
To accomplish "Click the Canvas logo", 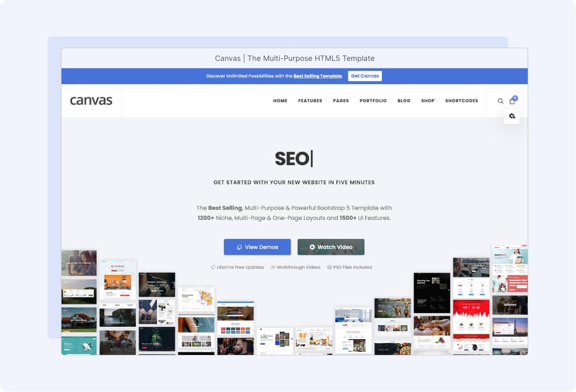I will click(91, 101).
